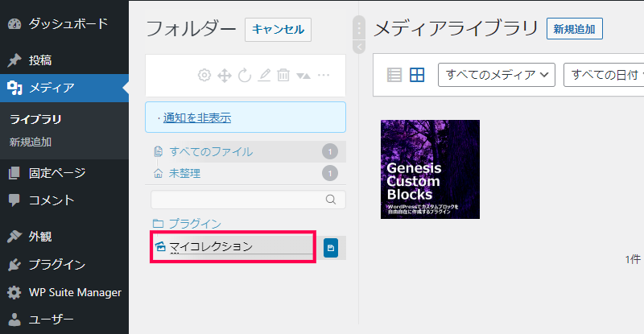Switch media library to grid view

(x=417, y=75)
